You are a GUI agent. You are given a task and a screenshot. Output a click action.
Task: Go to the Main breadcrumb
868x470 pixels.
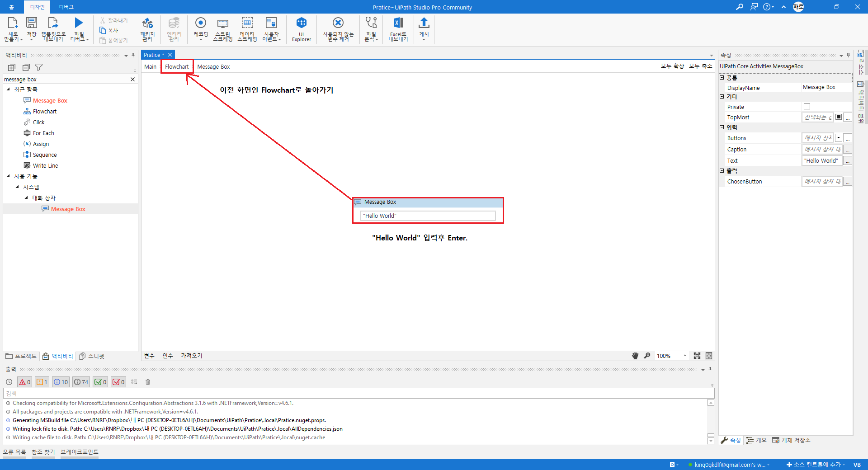pyautogui.click(x=150, y=66)
